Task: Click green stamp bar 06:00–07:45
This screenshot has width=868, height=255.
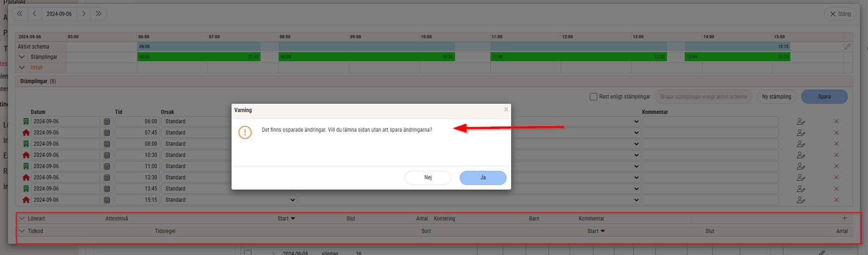Action: point(199,57)
